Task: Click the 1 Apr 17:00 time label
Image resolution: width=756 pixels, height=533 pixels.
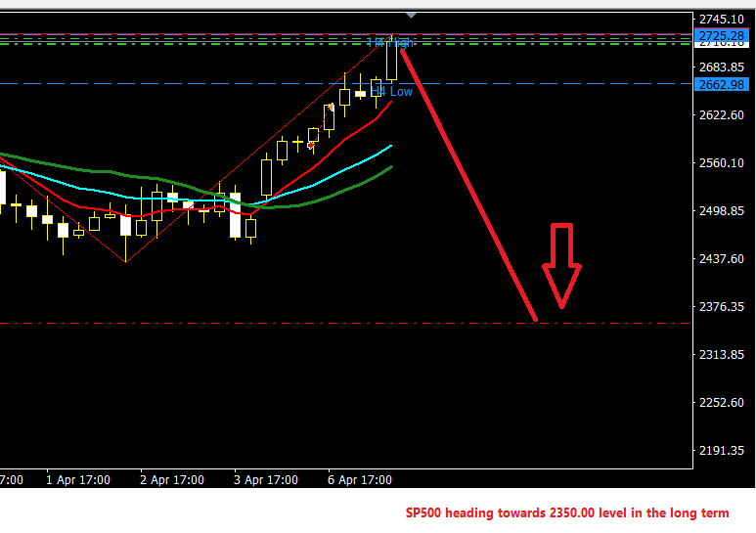Action: coord(78,480)
